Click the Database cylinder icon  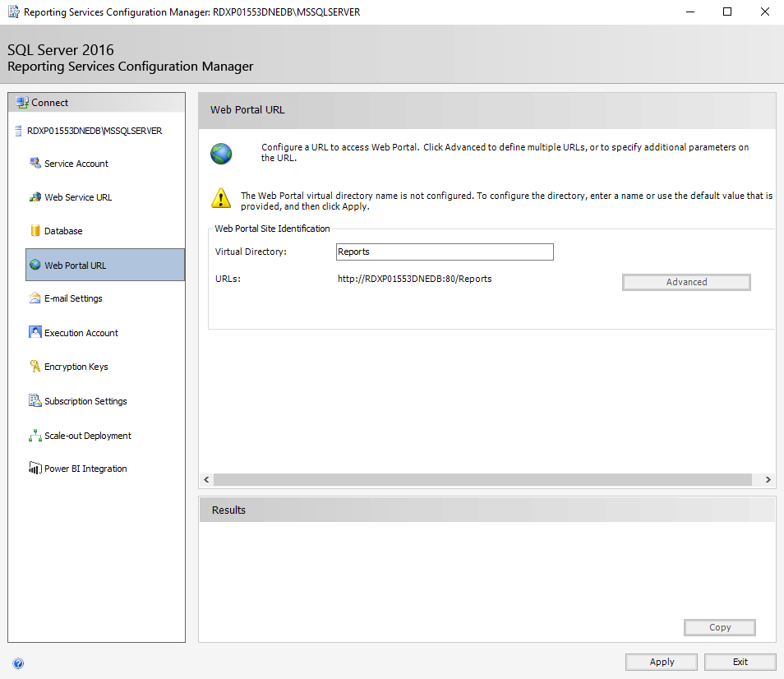[x=35, y=230]
